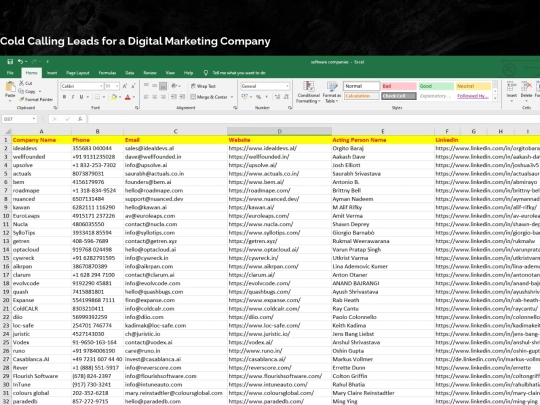Click Increase Font Size icon
The width and height of the screenshot is (540, 405).
[x=125, y=86]
